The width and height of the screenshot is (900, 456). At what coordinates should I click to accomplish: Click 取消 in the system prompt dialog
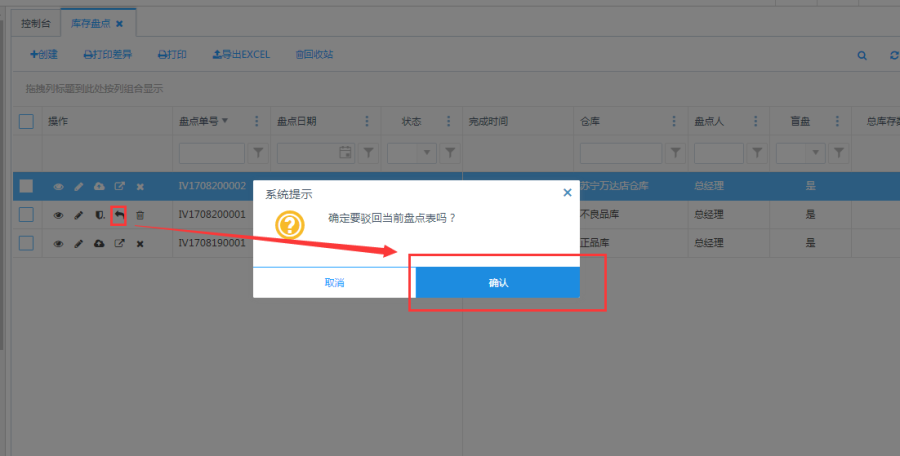pos(334,283)
